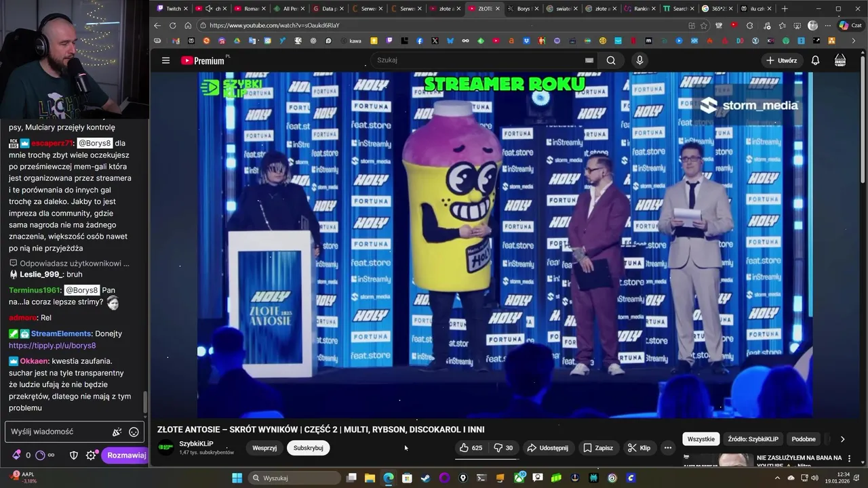868x488 pixels.
Task: Dislike the video with thumbs down (30)
Action: 503,448
